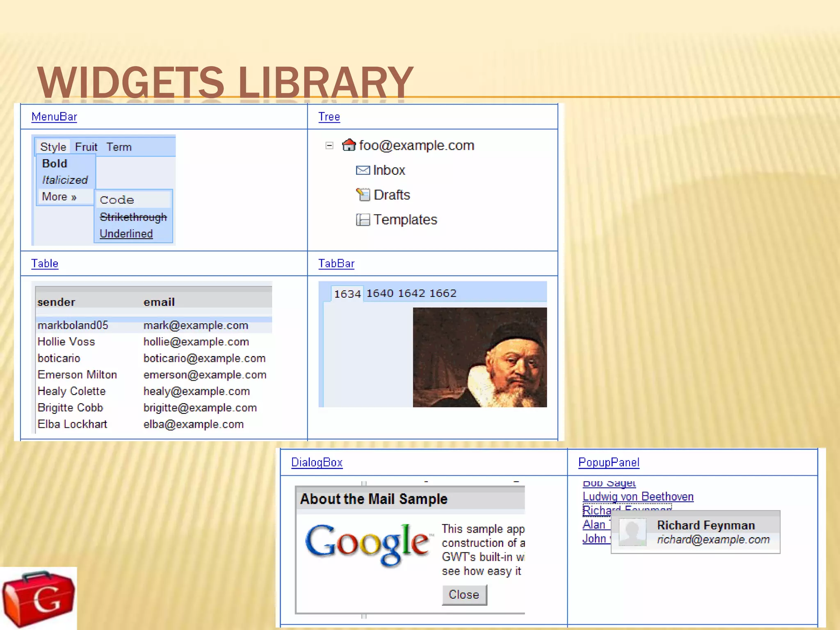The width and height of the screenshot is (840, 630).
Task: Select Code in the submenu
Action: click(x=133, y=200)
